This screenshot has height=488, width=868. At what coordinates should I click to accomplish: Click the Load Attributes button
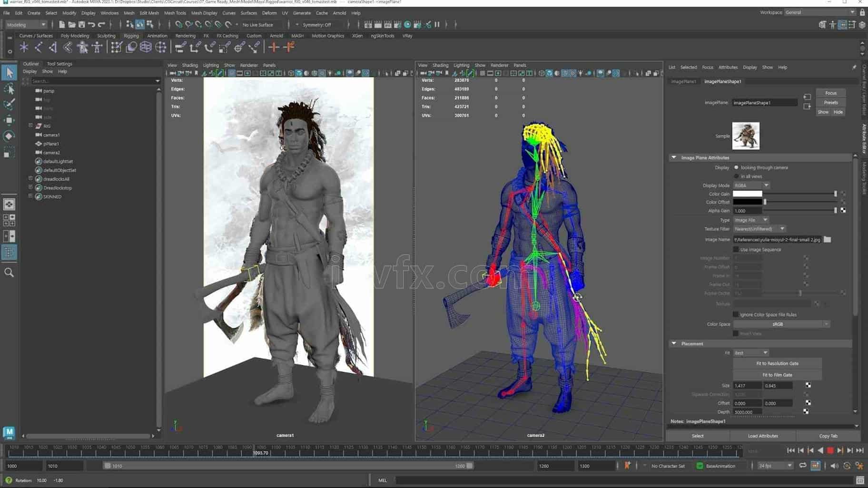click(763, 436)
